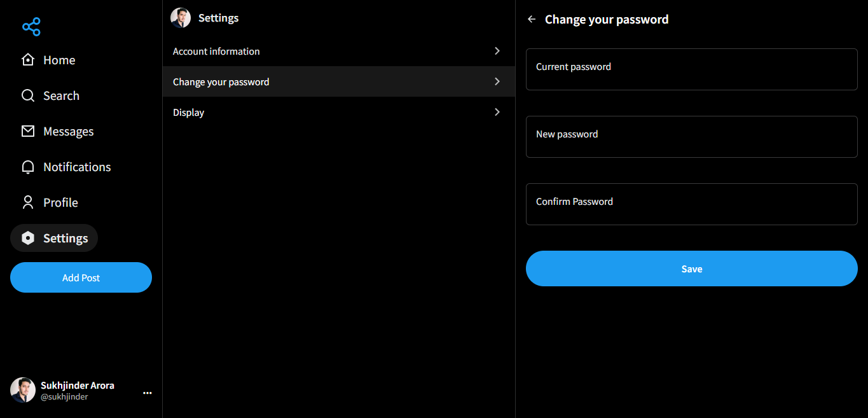The image size is (868, 418).
Task: Expand the Display settings chevron
Action: pyautogui.click(x=497, y=112)
